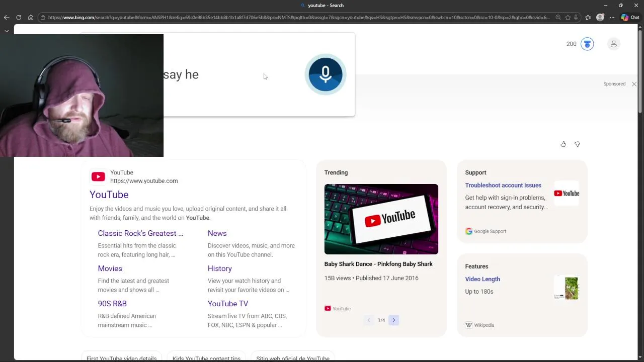
Task: Open the Wikipedia source link
Action: click(480, 325)
